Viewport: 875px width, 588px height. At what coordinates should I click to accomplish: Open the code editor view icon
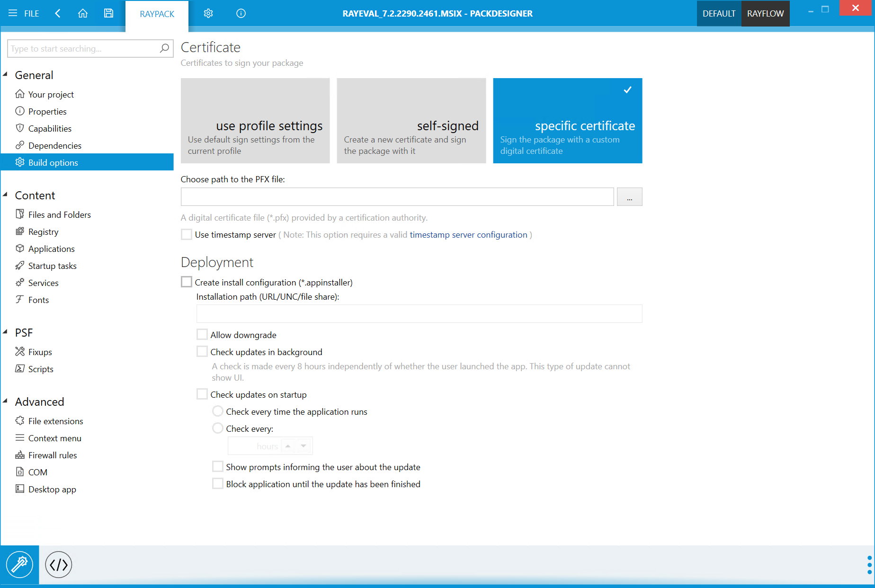click(x=58, y=564)
